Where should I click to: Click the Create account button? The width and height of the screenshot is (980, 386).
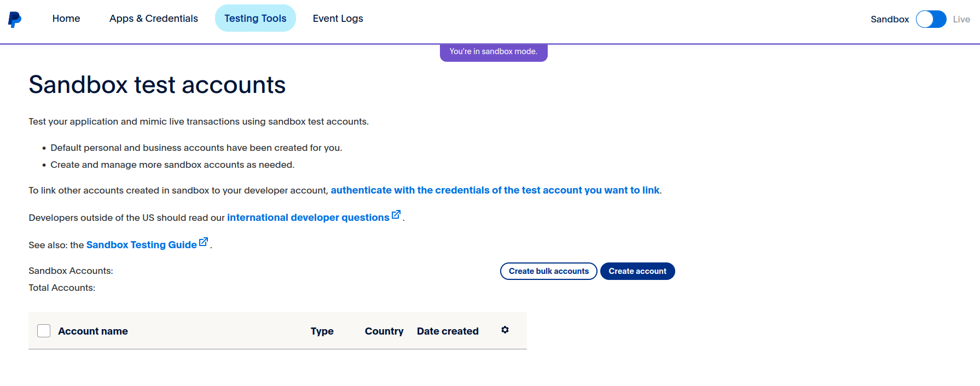click(x=637, y=271)
